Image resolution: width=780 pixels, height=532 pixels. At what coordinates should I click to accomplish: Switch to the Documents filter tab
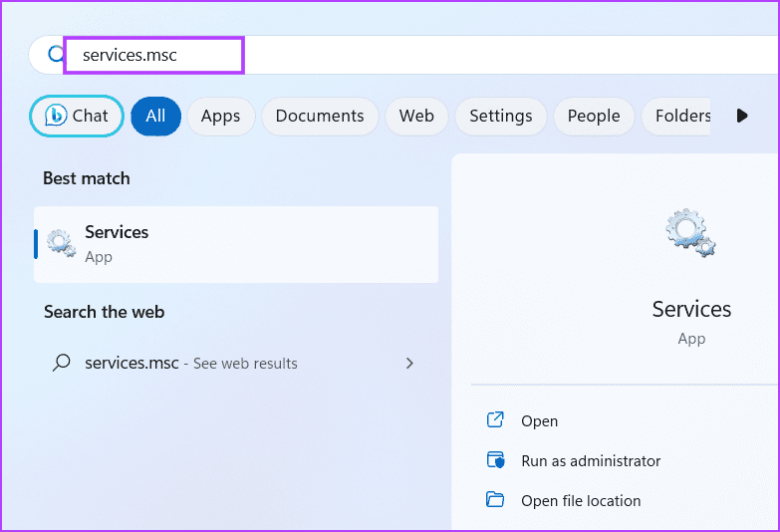click(320, 116)
